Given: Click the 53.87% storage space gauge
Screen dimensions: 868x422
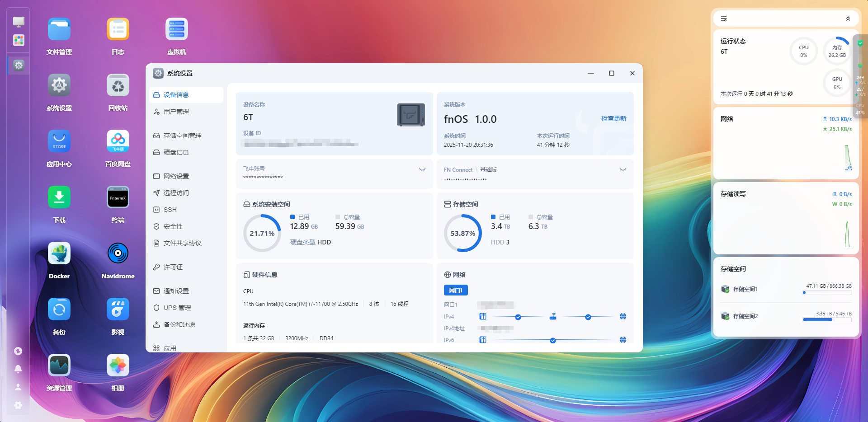Looking at the screenshot, I should tap(463, 233).
